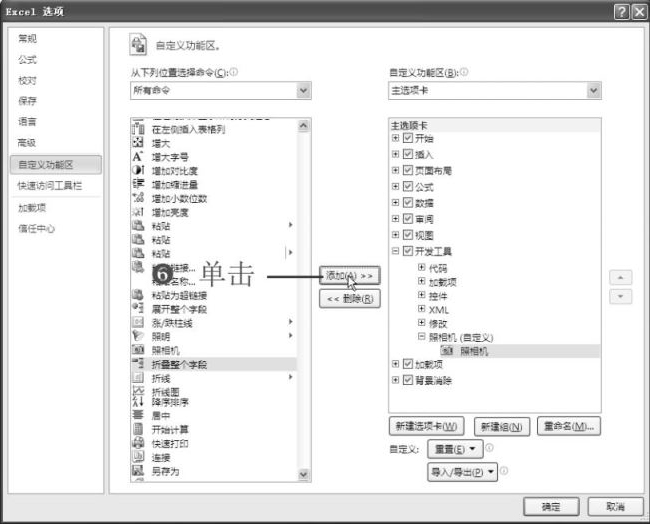Toggle the 数据 tab checkbox
This screenshot has width=650, height=524.
click(408, 202)
